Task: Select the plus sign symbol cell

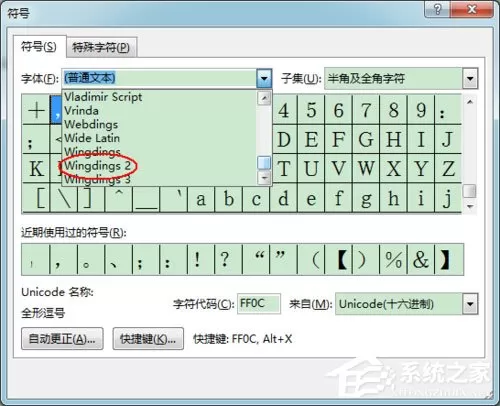Action: 36,110
